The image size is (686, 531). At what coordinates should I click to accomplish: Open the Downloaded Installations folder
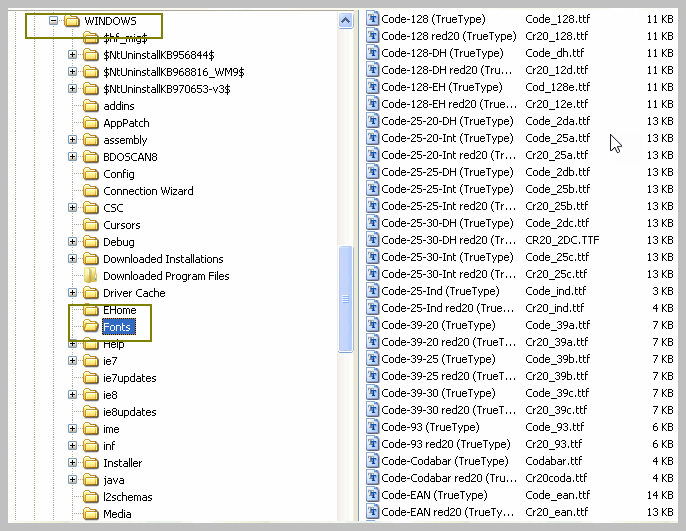coord(162,259)
